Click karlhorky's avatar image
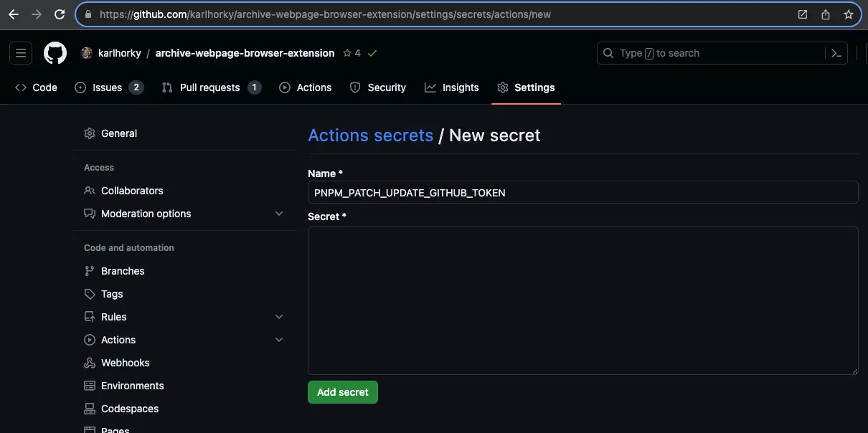Viewport: 868px width, 433px height. [86, 53]
